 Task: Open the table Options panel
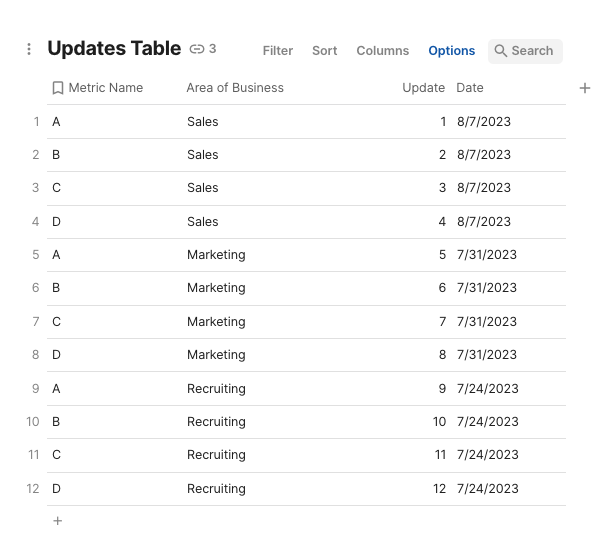(x=451, y=51)
